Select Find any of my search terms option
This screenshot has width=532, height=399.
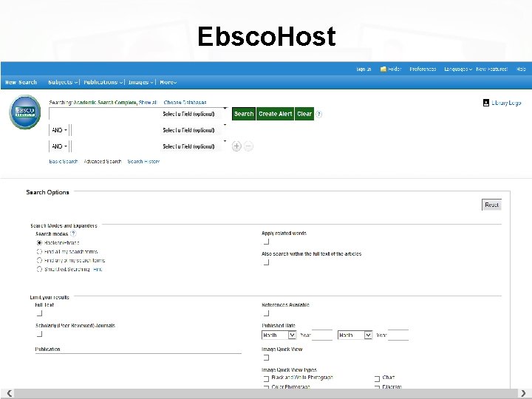coord(39,261)
